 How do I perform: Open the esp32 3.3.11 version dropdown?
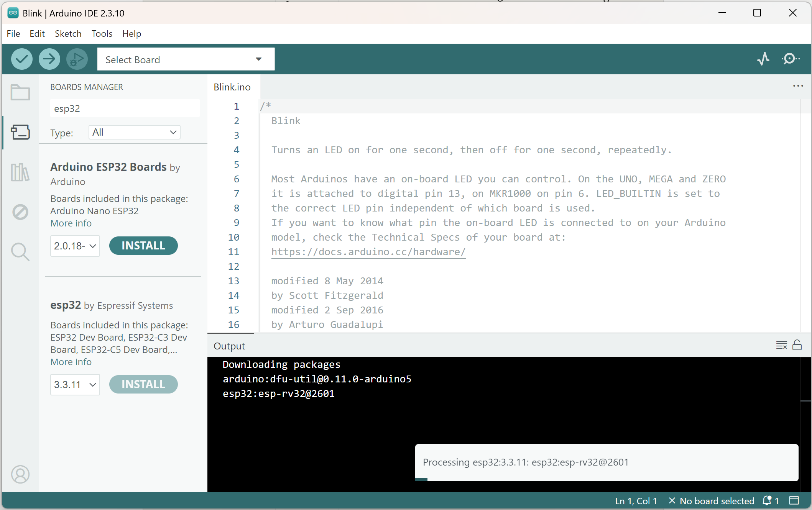75,385
